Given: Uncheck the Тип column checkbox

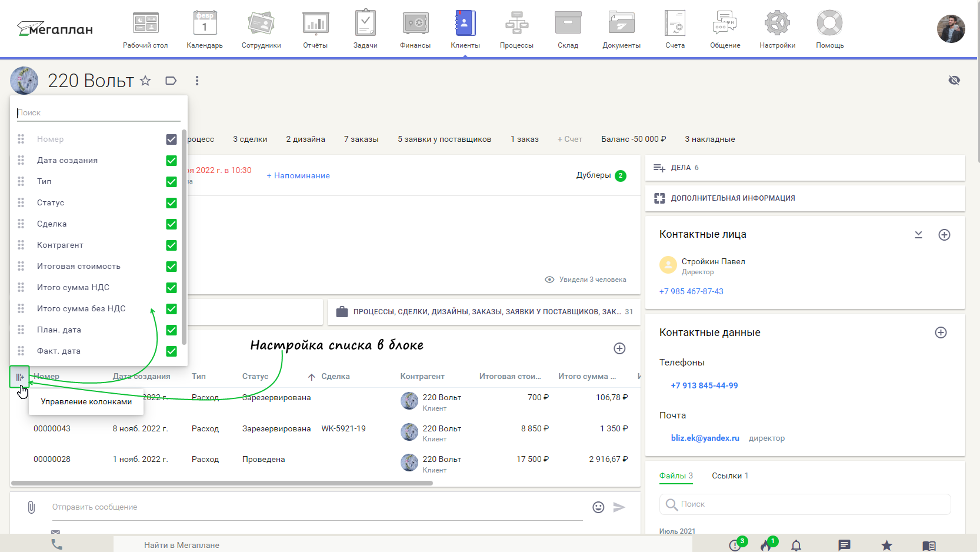Looking at the screenshot, I should pyautogui.click(x=171, y=182).
